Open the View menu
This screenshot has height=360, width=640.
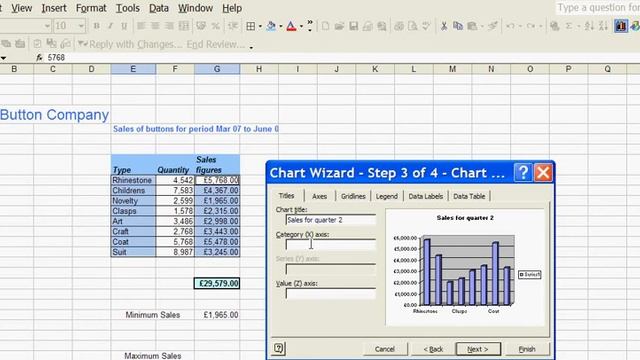(x=21, y=8)
